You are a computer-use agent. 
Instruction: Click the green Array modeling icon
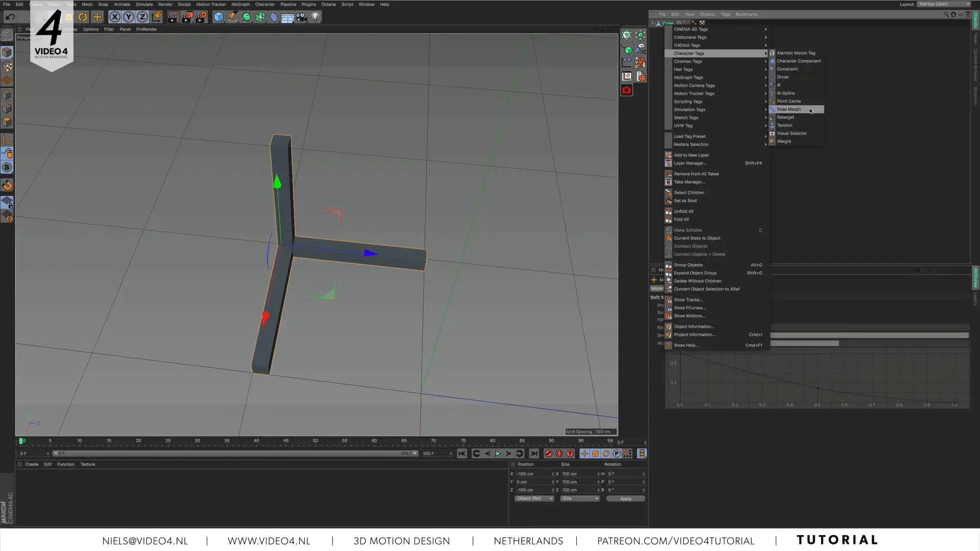point(260,17)
